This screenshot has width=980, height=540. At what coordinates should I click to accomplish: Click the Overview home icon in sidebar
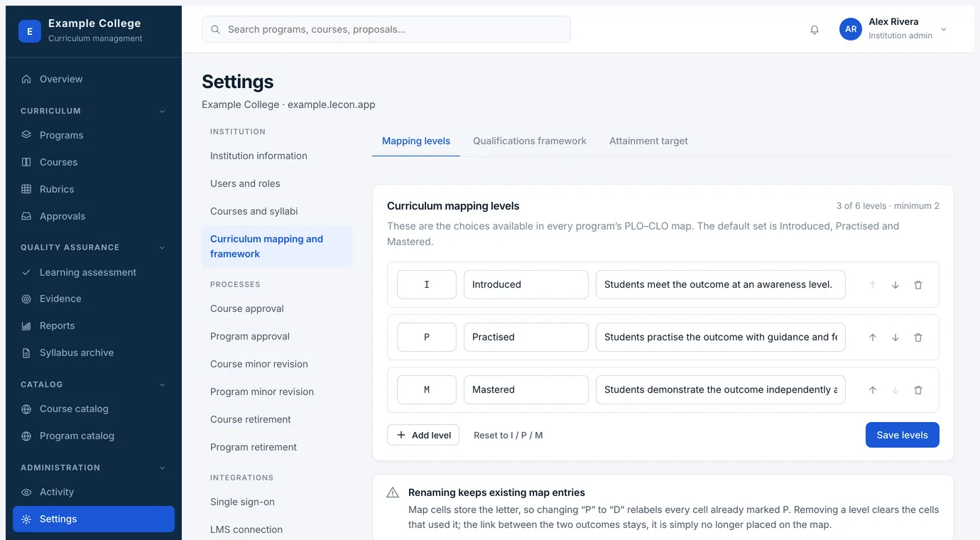pos(26,79)
